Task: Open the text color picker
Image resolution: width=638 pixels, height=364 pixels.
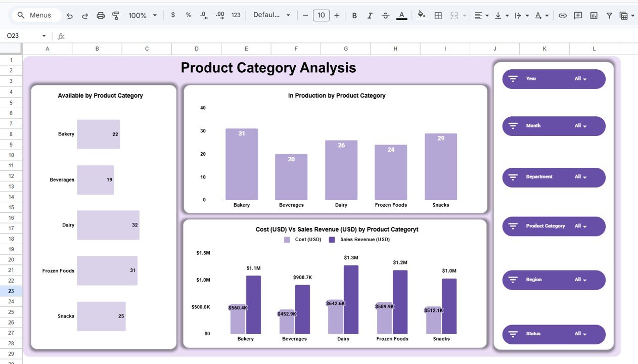Action: tap(401, 15)
